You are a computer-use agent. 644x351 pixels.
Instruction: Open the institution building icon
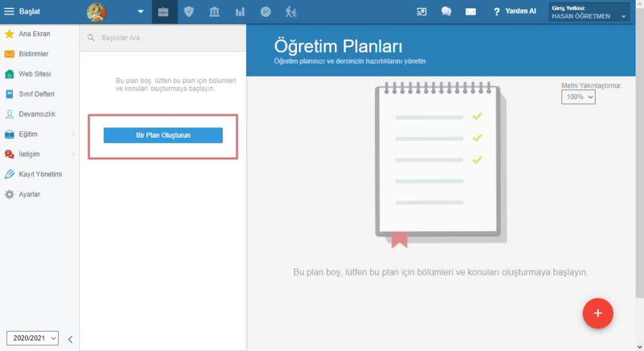tap(214, 12)
